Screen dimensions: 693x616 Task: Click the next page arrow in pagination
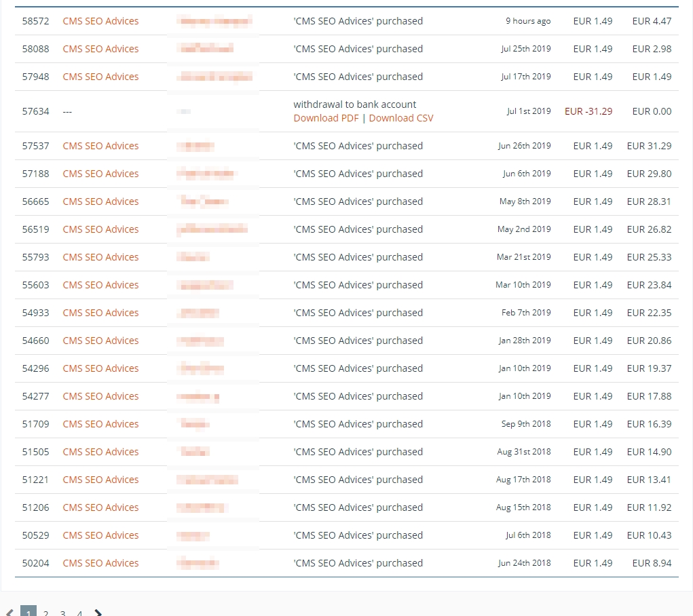98,613
